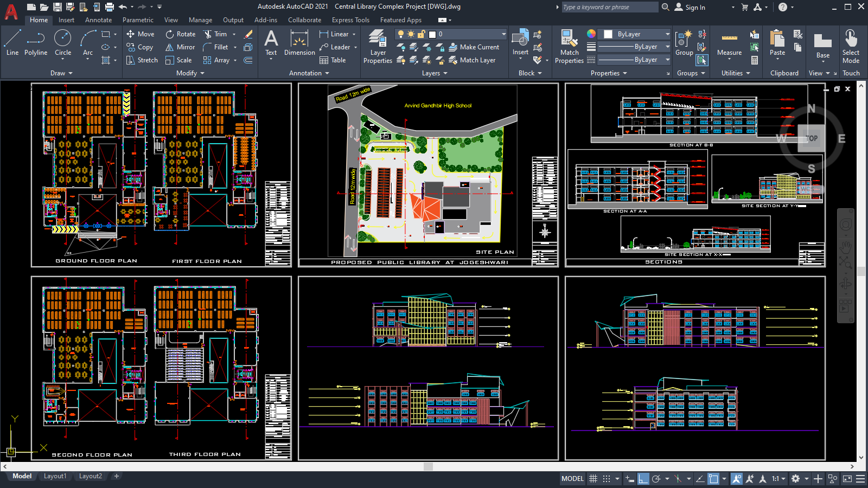
Task: Enable Ortho mode on the status bar
Action: [x=643, y=479]
